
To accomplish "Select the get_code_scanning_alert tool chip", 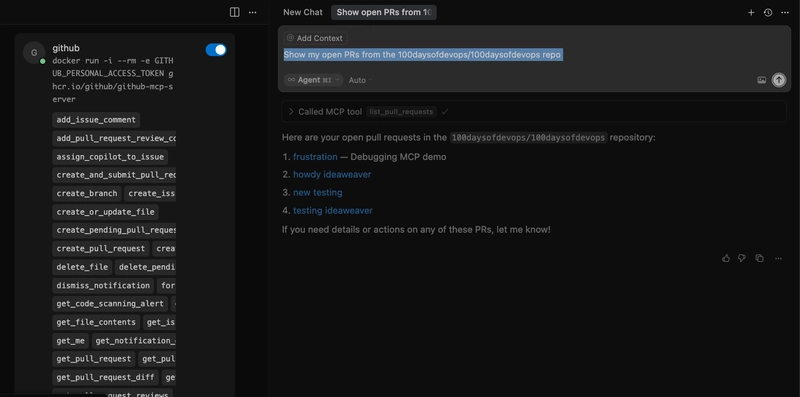I will pyautogui.click(x=110, y=304).
